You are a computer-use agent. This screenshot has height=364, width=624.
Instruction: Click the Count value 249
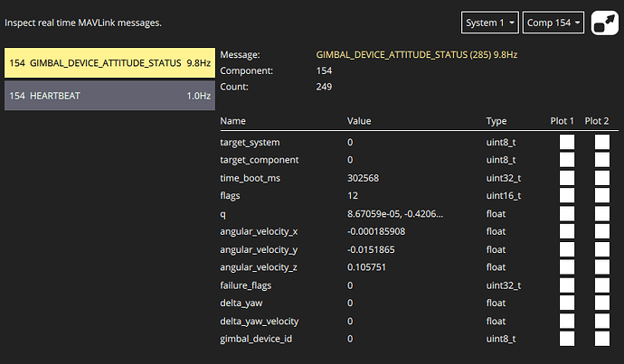click(x=324, y=87)
